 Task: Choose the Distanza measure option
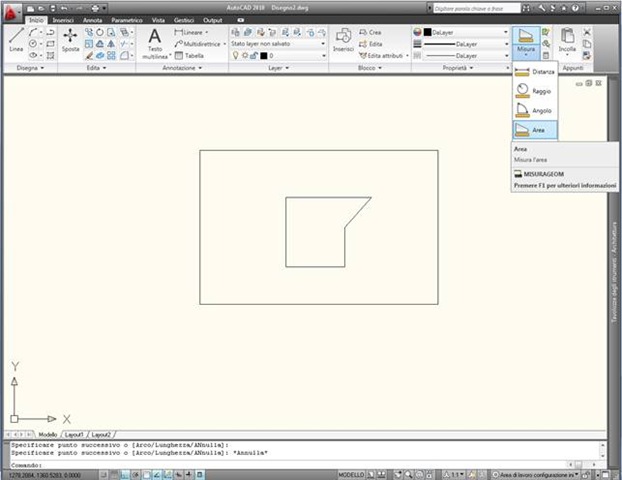tap(535, 72)
